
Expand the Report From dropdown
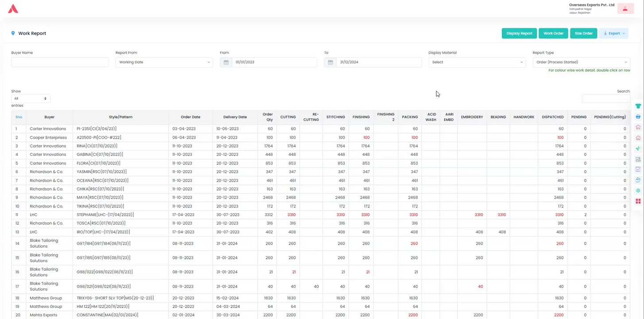[164, 62]
